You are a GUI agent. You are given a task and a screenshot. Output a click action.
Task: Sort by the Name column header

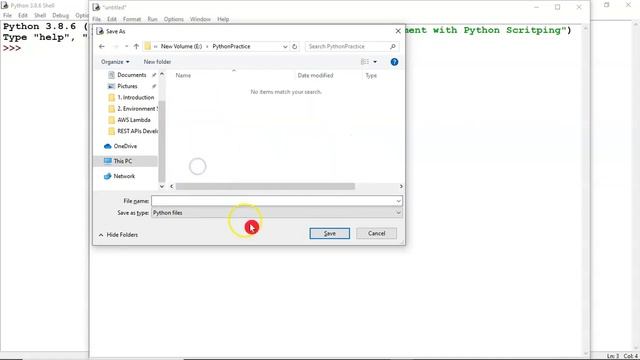183,76
